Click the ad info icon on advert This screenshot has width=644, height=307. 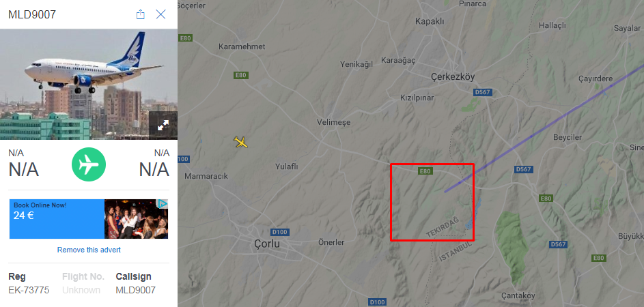tap(163, 203)
